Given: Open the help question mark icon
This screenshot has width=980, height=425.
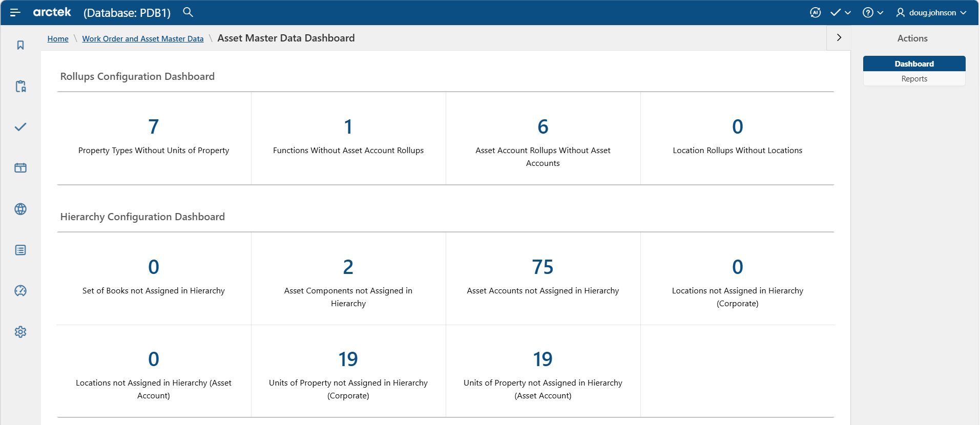Looking at the screenshot, I should 868,12.
